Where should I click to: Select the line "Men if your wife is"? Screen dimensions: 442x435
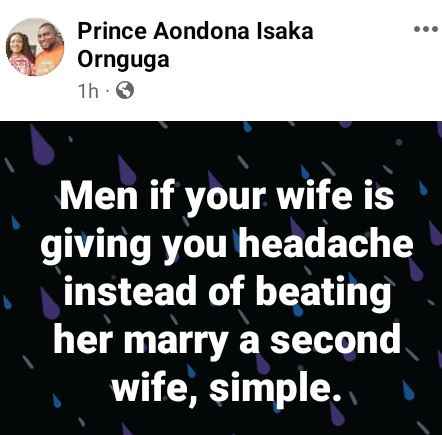[227, 197]
